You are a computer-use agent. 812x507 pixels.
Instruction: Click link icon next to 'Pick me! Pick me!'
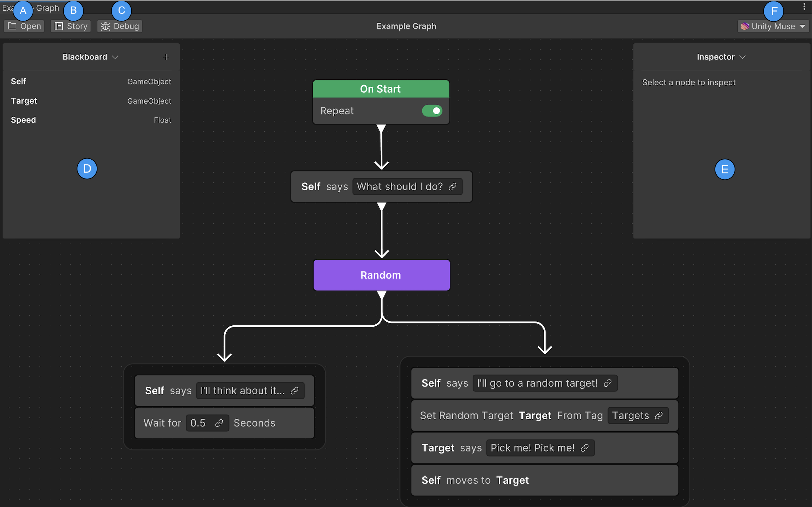(585, 448)
